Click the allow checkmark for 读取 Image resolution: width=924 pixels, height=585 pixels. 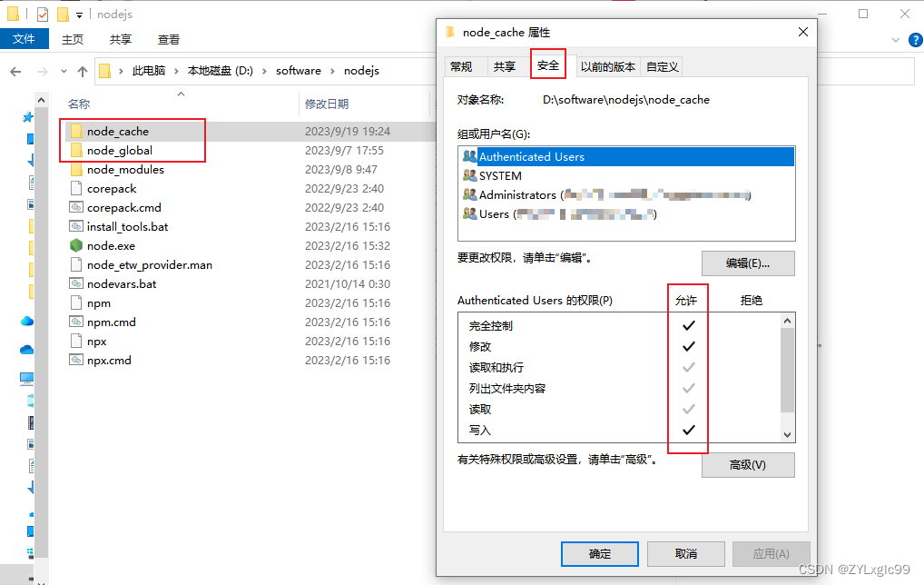click(x=688, y=410)
